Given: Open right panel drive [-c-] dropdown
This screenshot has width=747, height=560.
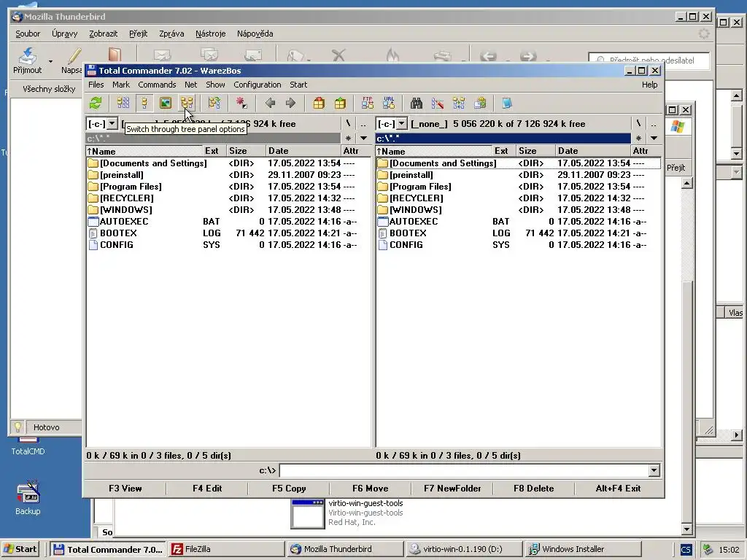Looking at the screenshot, I should tap(402, 124).
